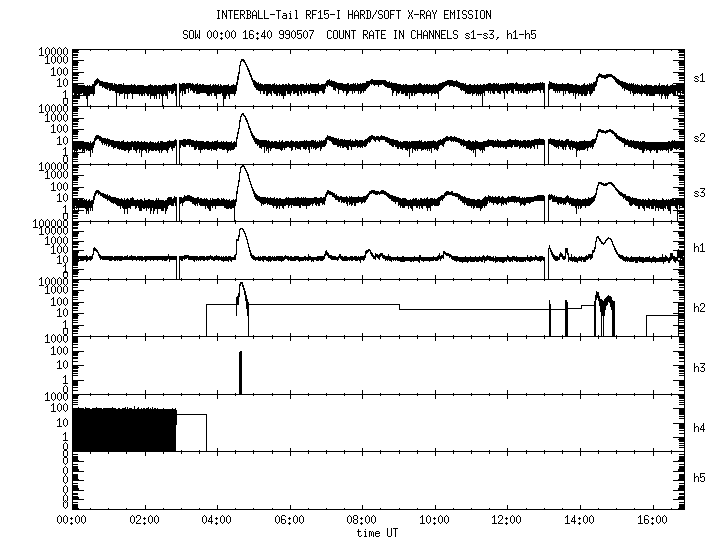Click the s1 channel label

point(700,77)
